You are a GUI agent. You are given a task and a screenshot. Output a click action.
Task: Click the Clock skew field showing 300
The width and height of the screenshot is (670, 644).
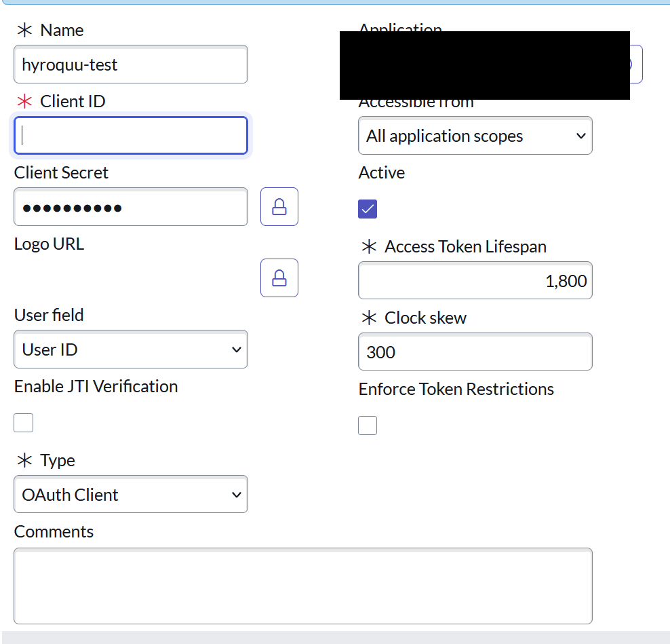(475, 352)
